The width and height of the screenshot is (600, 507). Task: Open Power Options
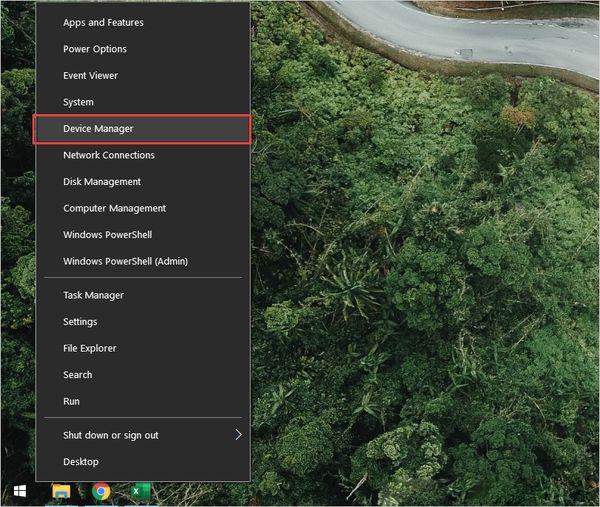(x=95, y=49)
